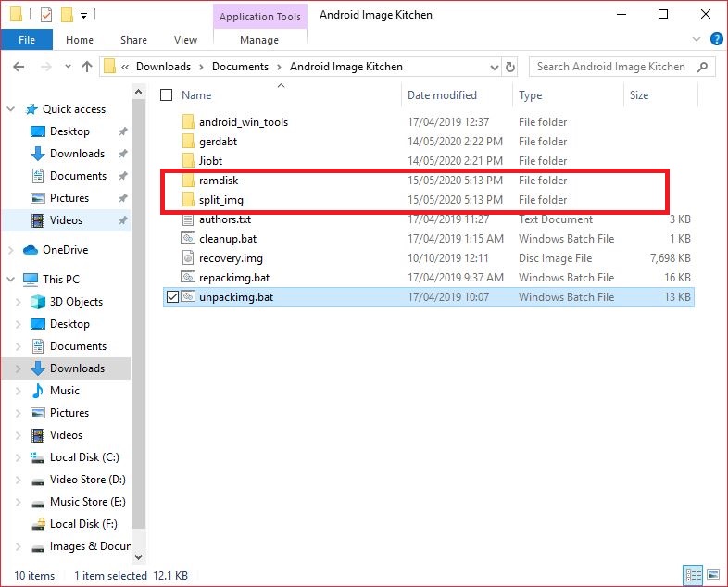Open the File menu
728x587 pixels.
coord(27,40)
